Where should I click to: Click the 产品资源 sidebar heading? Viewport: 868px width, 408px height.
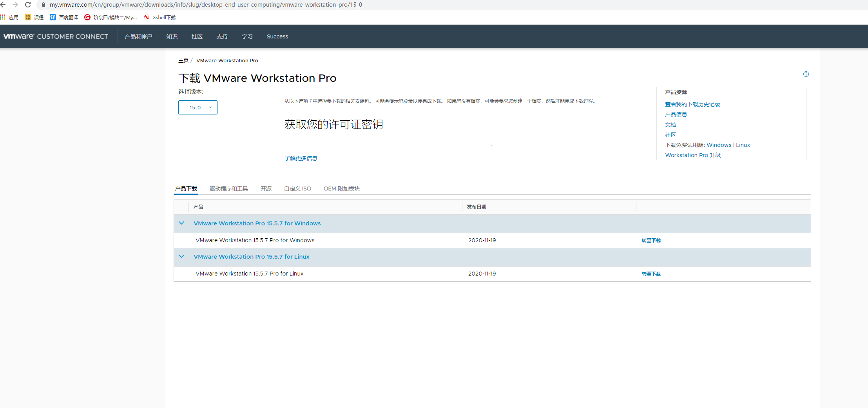click(676, 92)
